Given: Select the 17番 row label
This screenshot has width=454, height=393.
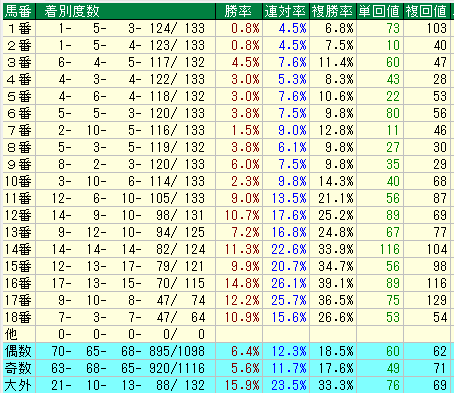Looking at the screenshot, I should click(x=18, y=301).
